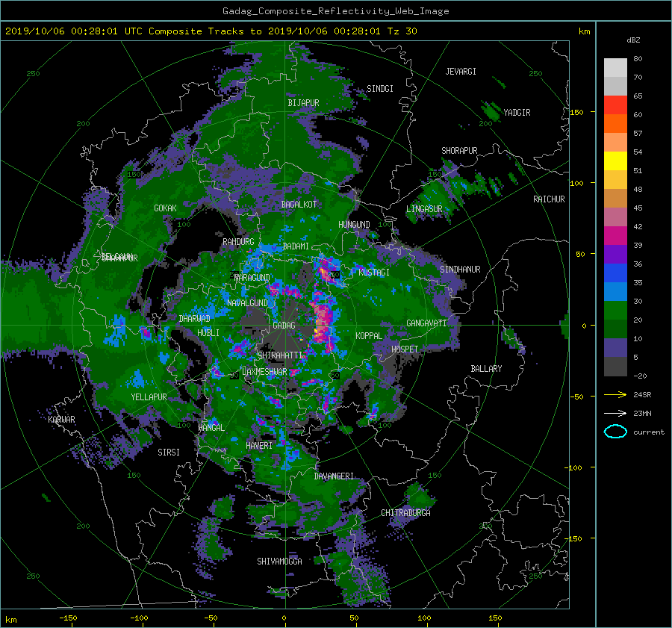Viewport: 672px width, 628px height.
Task: Click the HUNGUND city label
Action: point(354,225)
